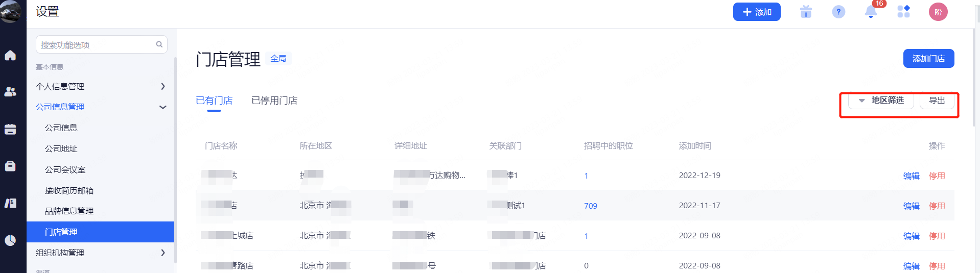Click the search magnifier icon in sidebar
The width and height of the screenshot is (980, 273).
click(159, 44)
